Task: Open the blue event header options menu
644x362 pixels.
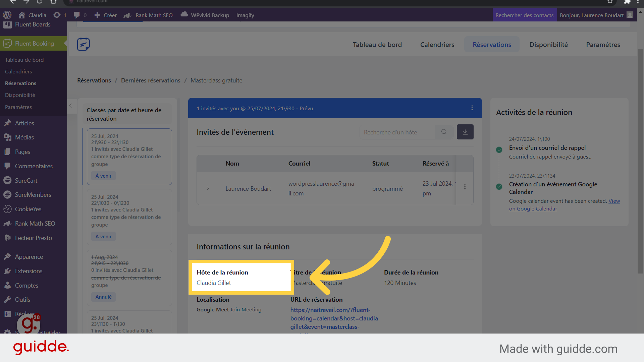Action: coord(472,108)
